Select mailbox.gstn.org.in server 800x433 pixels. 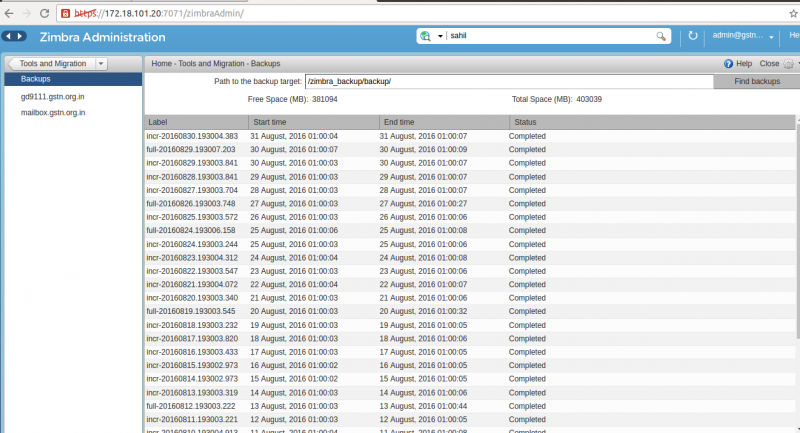coord(53,113)
